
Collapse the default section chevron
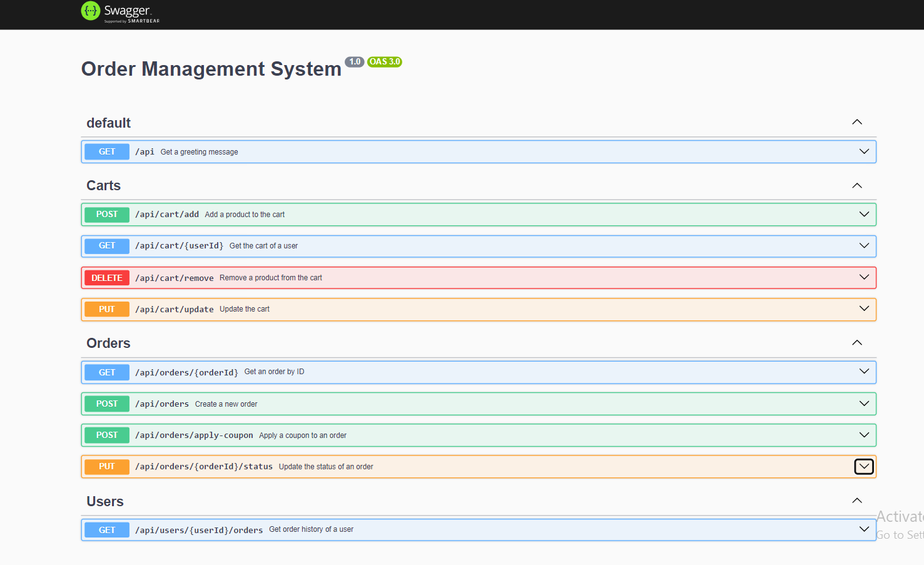[857, 122]
